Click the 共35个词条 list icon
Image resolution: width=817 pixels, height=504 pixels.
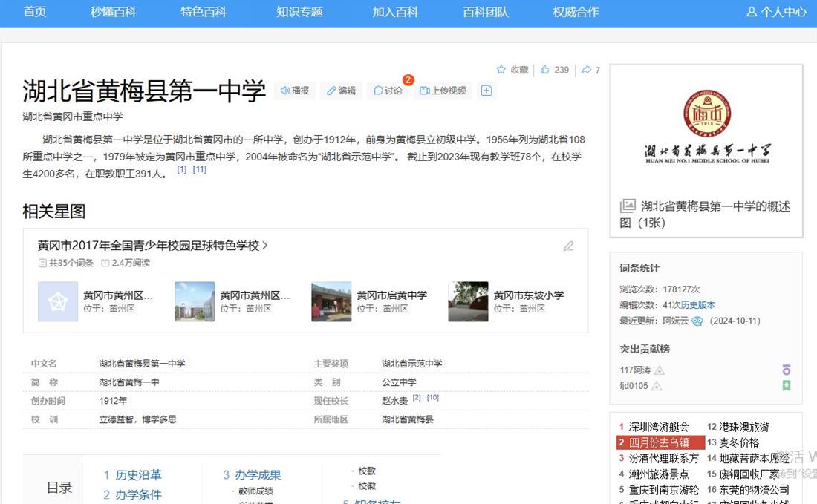pyautogui.click(x=43, y=263)
